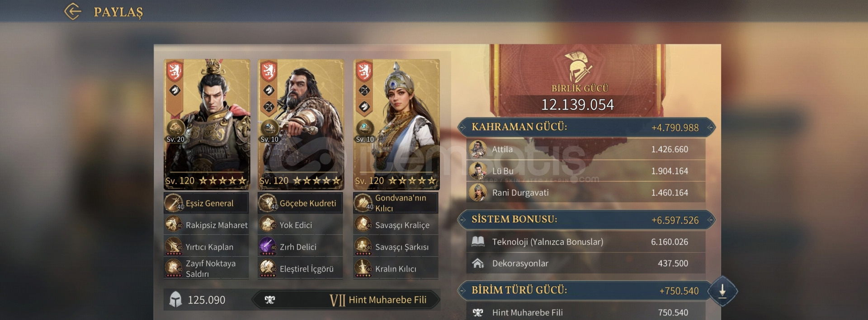Tap the Göçebe Kudreti skill icon
Viewport: 868px width, 320px height.
tap(268, 203)
